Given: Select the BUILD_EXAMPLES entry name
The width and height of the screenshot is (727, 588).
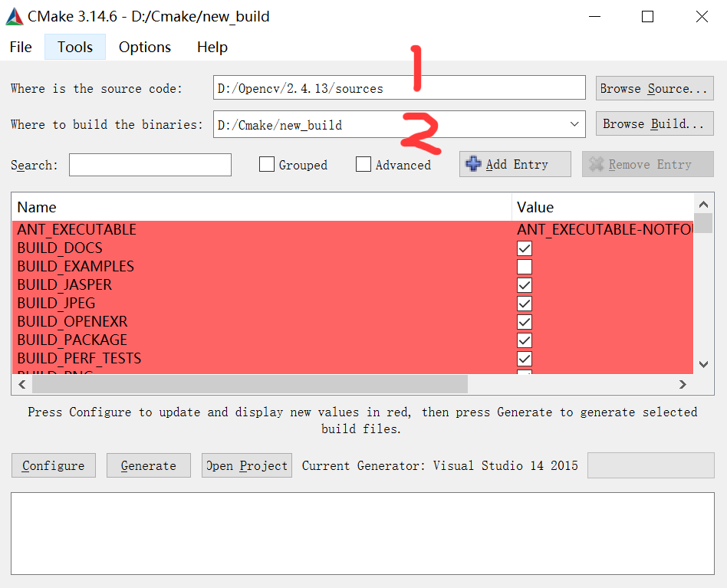Looking at the screenshot, I should [x=76, y=267].
